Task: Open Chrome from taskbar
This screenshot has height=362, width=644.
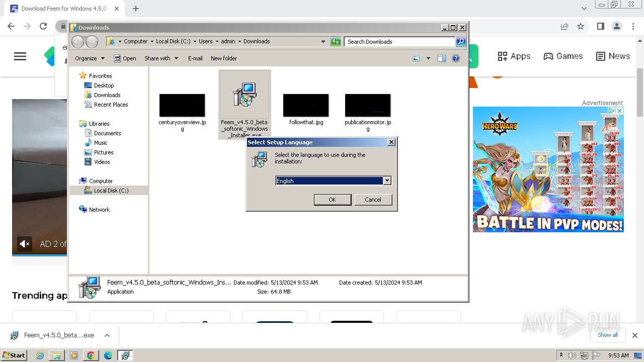Action: (91, 355)
